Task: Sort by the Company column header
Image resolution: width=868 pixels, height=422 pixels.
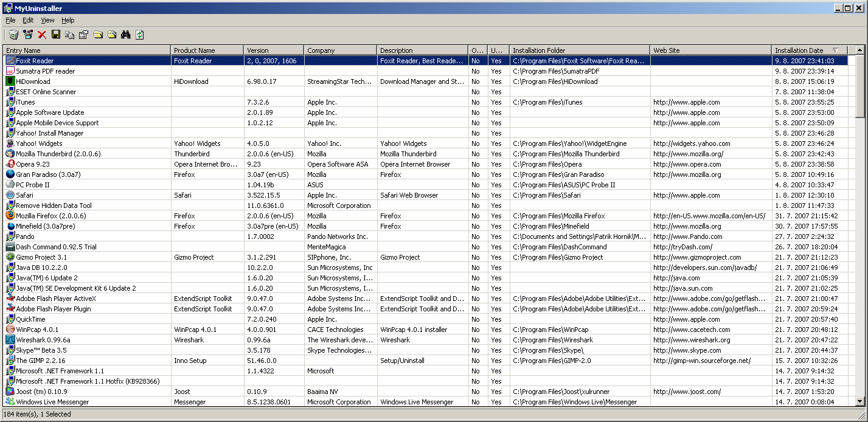Action: pos(341,50)
